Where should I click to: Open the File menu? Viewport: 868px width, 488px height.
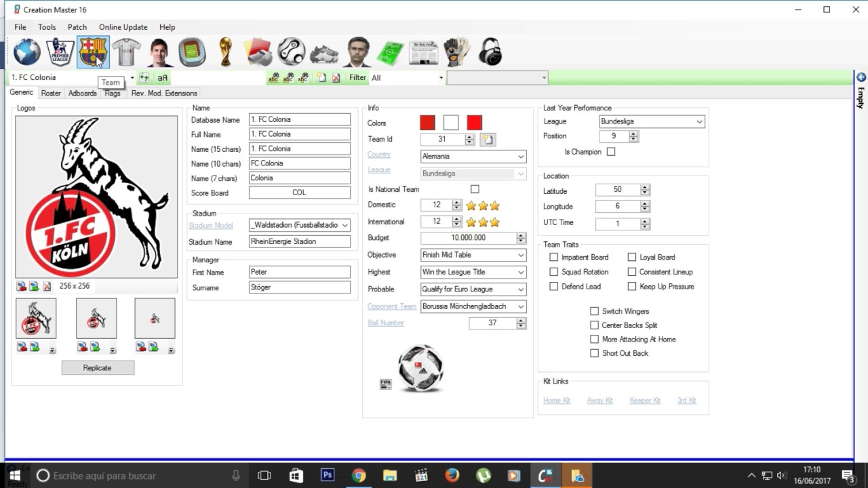[x=20, y=27]
